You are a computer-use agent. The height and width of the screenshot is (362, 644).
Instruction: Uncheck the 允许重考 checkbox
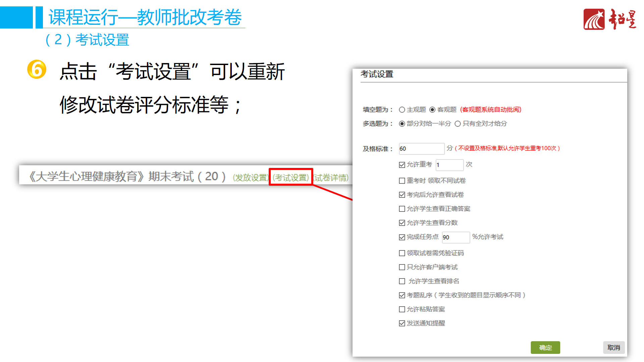coord(402,165)
